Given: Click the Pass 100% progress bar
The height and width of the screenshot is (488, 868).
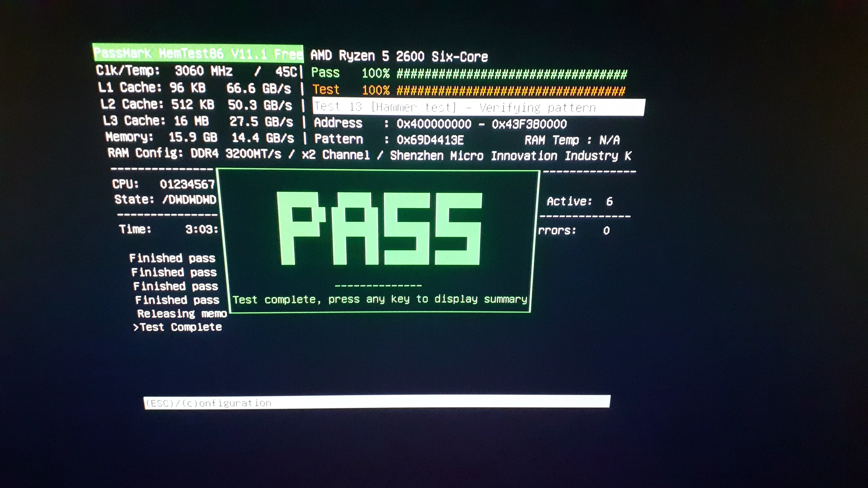Looking at the screenshot, I should pyautogui.click(x=469, y=73).
